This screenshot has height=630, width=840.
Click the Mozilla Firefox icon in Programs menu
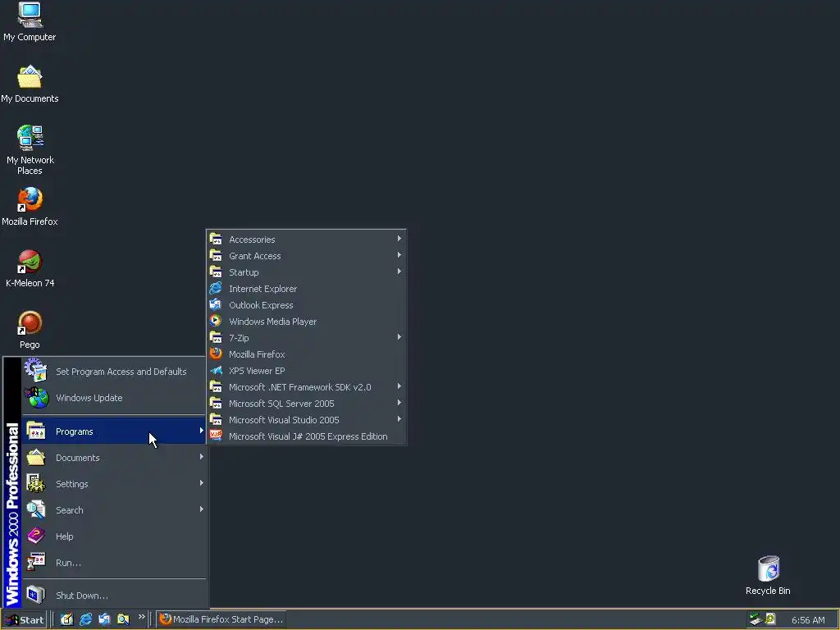coord(216,354)
